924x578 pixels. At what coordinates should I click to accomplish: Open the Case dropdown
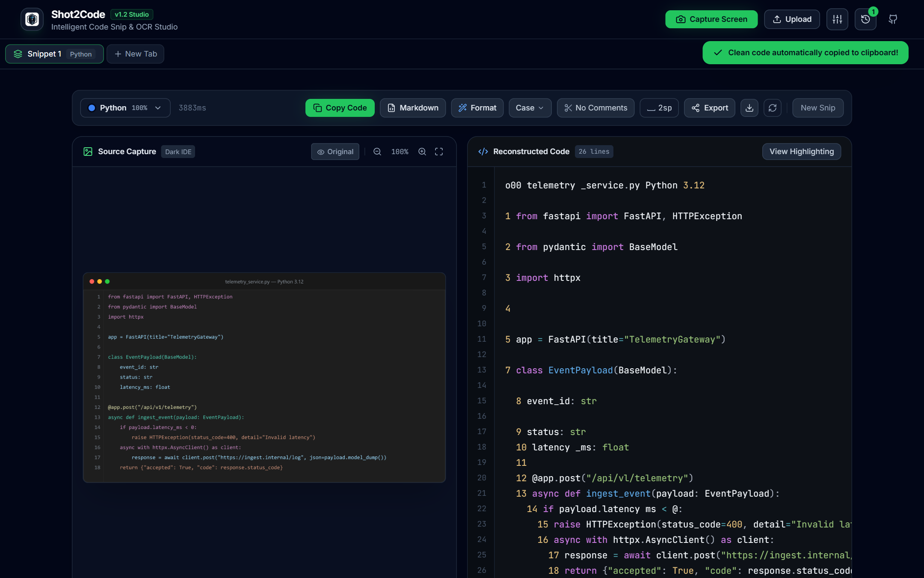(530, 108)
